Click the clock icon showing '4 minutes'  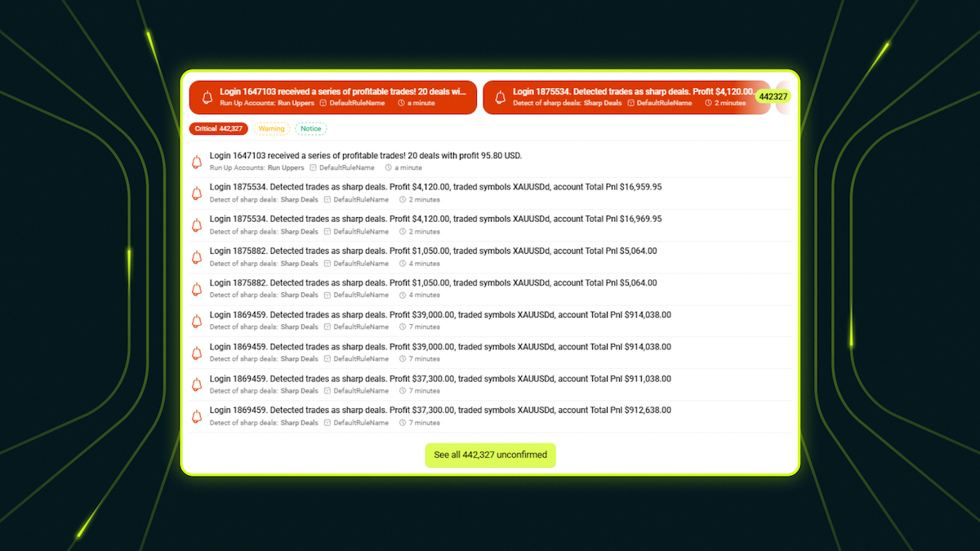(401, 263)
